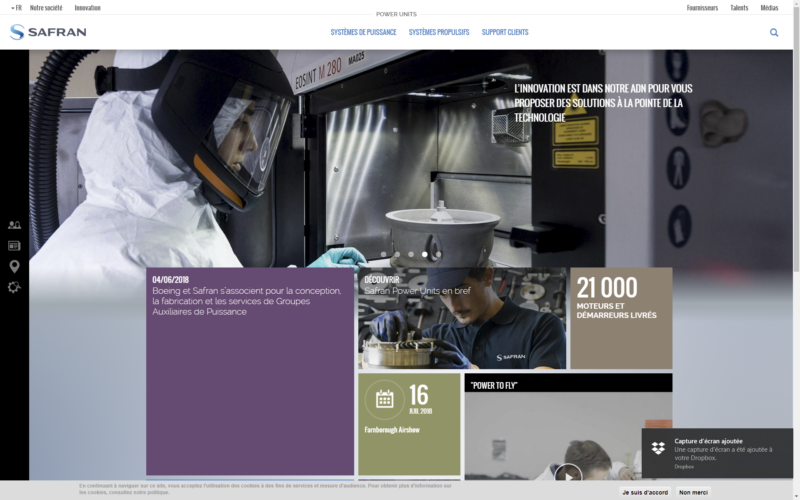Screen dimensions: 800x500
Task: Decline cookies with "Non merci" button
Action: click(x=694, y=492)
